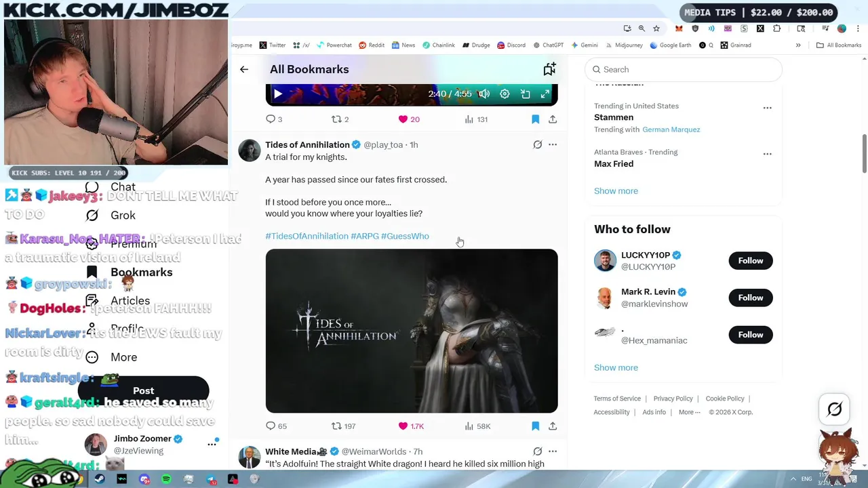
Task: Open the All Bookmarks folder in browser bar
Action: (x=839, y=45)
